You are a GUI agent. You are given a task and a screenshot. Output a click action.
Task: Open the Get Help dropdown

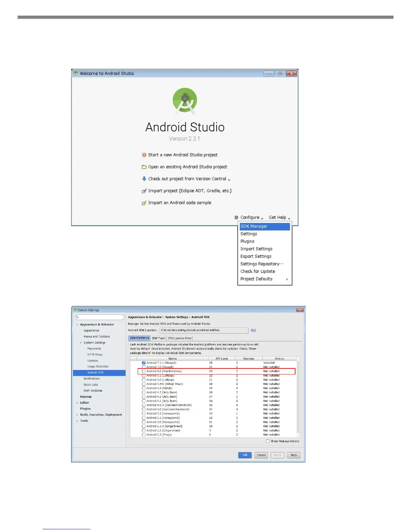(279, 218)
